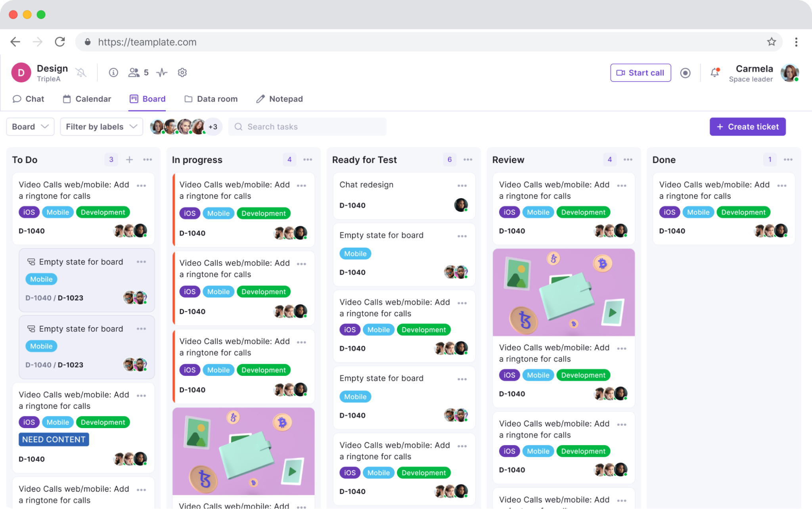Add a task to To Do with the plus icon
The width and height of the screenshot is (812, 509).
point(129,159)
